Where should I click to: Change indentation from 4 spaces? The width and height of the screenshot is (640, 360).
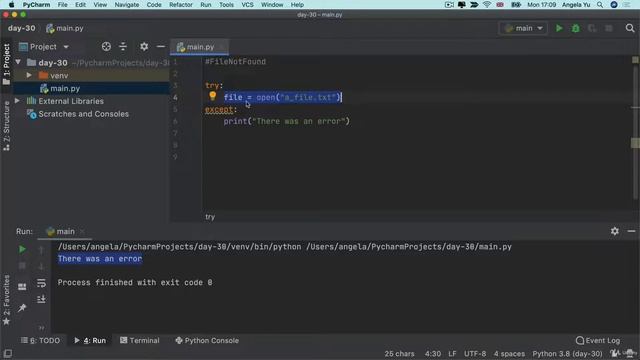(509, 353)
